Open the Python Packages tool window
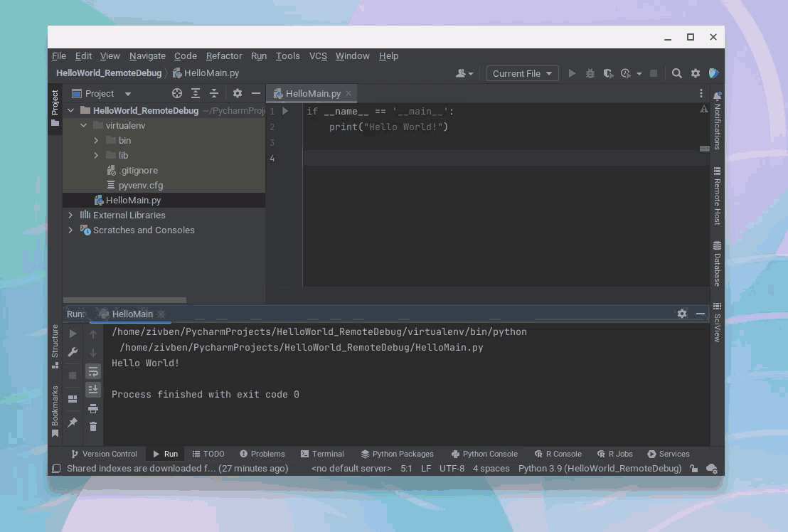The height and width of the screenshot is (532, 788). [397, 454]
